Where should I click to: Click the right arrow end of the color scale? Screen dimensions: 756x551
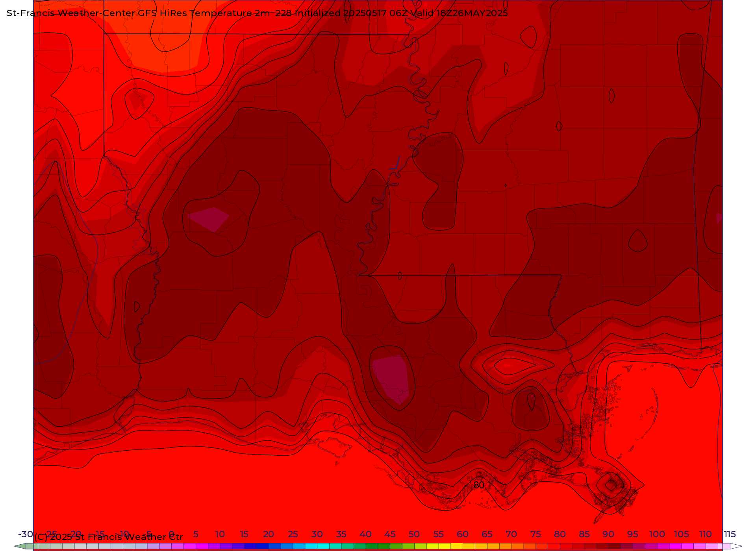[x=736, y=546]
